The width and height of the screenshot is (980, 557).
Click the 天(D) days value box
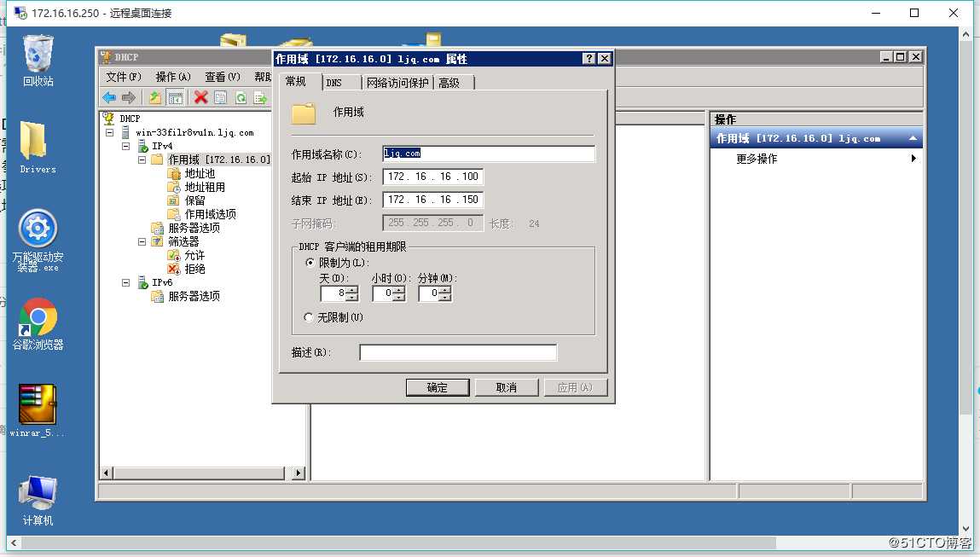[x=333, y=293]
